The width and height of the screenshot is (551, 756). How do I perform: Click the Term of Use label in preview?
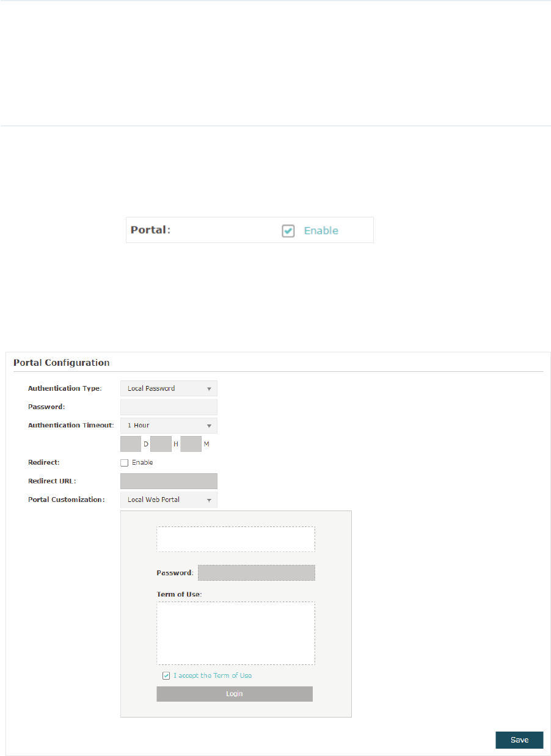pos(179,594)
